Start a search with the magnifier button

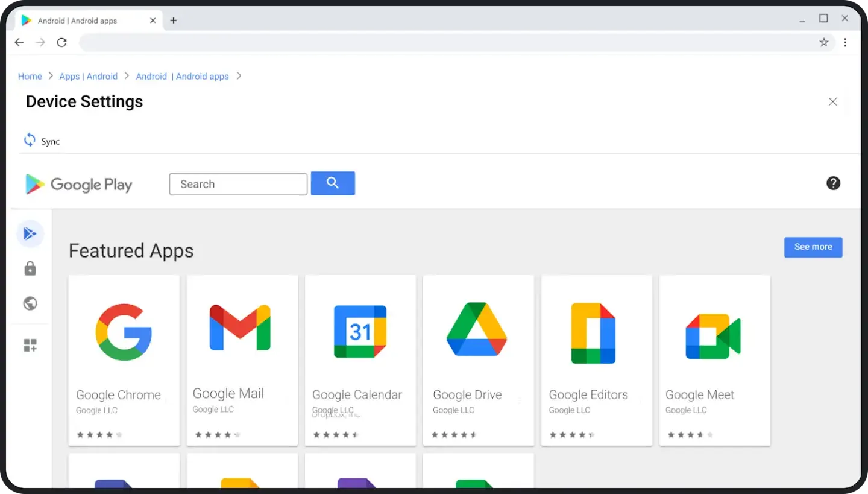pyautogui.click(x=333, y=183)
